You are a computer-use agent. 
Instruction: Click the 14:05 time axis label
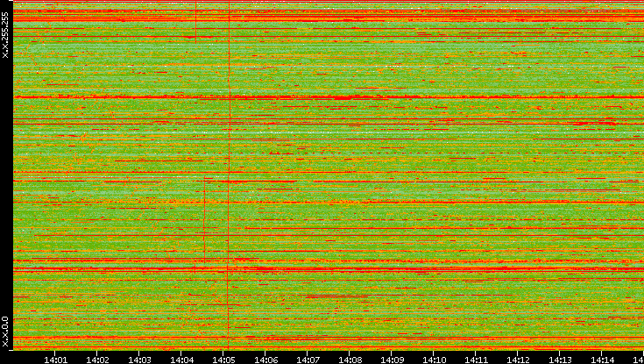point(223,360)
